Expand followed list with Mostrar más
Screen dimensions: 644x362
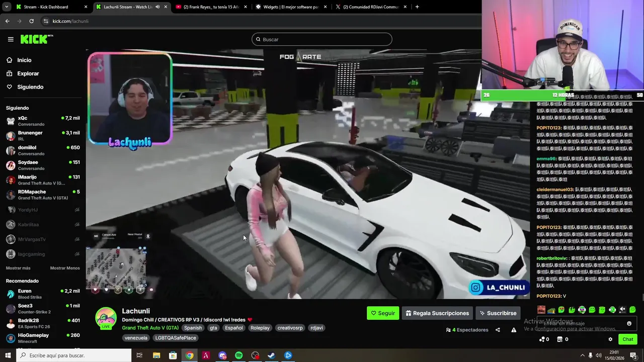click(x=18, y=268)
